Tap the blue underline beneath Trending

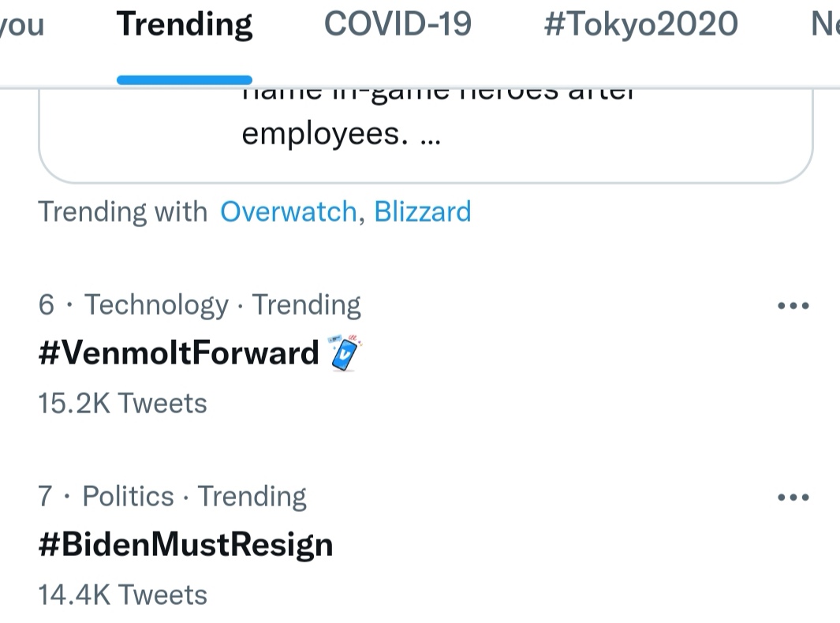coord(185,80)
